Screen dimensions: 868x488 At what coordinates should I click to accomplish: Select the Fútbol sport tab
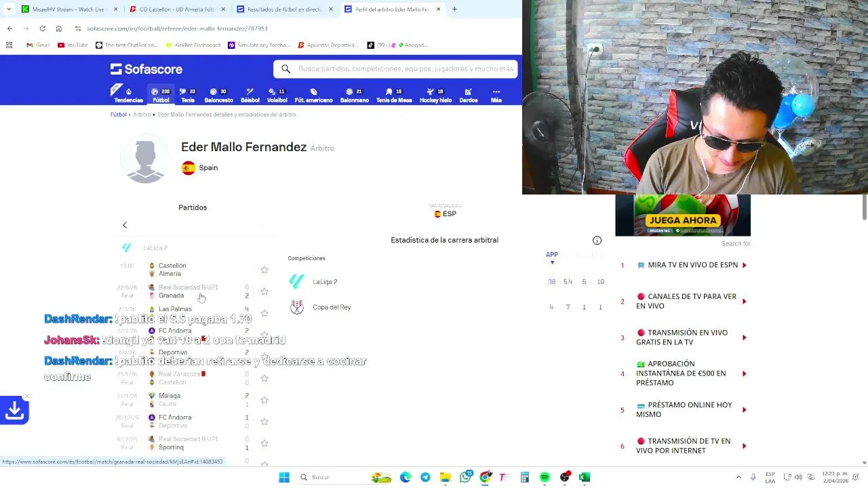click(x=161, y=95)
